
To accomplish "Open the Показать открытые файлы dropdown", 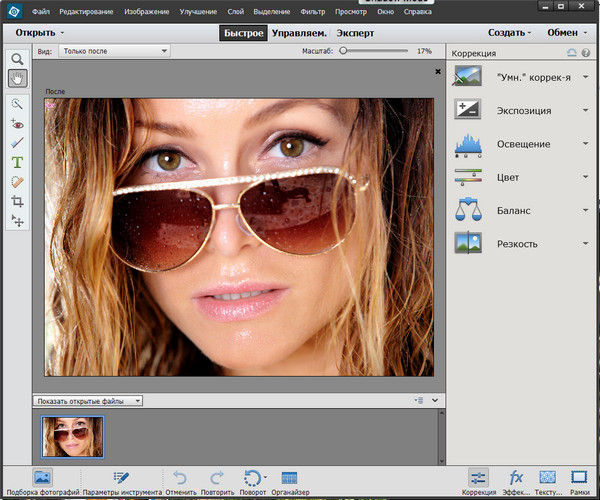I will [x=89, y=401].
